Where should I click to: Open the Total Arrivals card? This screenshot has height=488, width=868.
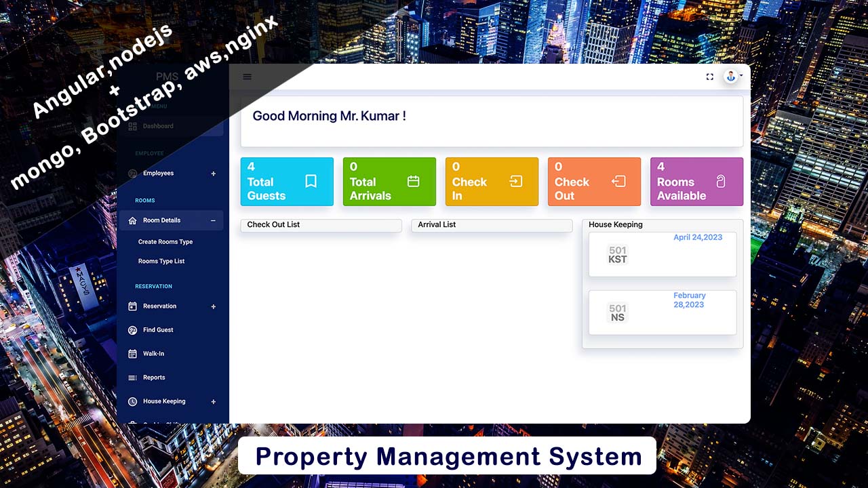pyautogui.click(x=389, y=182)
